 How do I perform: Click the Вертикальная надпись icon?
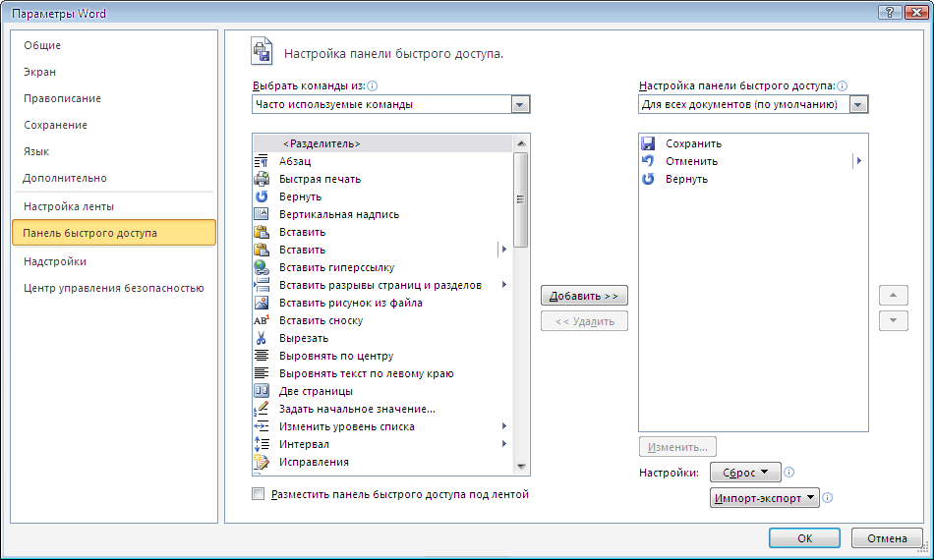[x=261, y=214]
